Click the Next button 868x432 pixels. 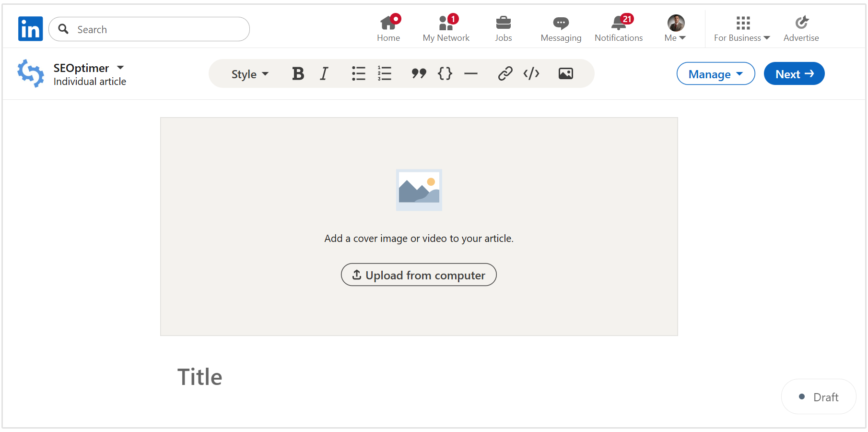[x=794, y=73]
